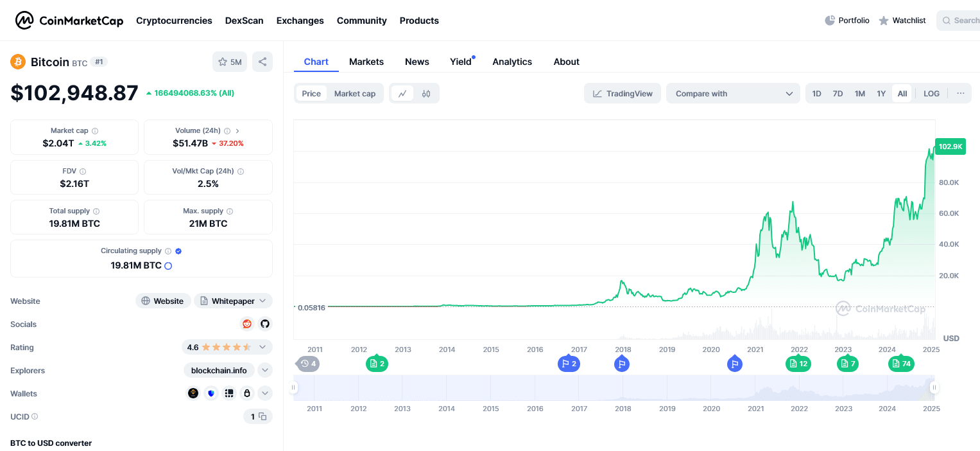The image size is (980, 451).
Task: Set chart range to 1M
Action: click(859, 93)
